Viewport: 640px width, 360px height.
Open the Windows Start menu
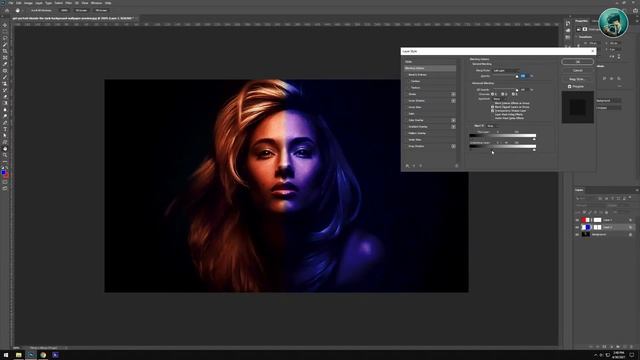[x=5, y=355]
